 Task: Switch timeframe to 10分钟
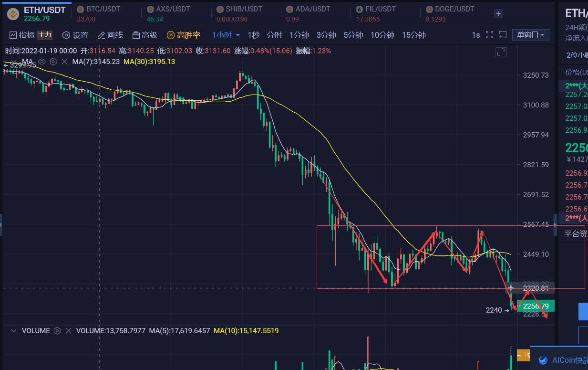tap(382, 35)
